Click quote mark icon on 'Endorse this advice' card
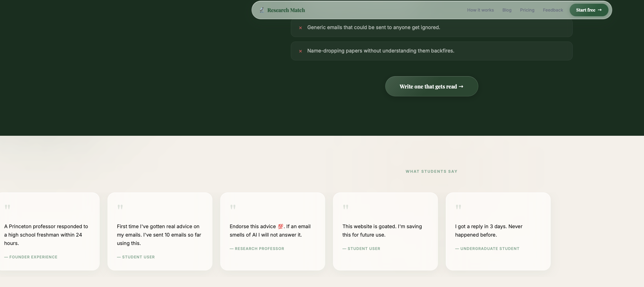Image resolution: width=644 pixels, height=287 pixels. (233, 207)
